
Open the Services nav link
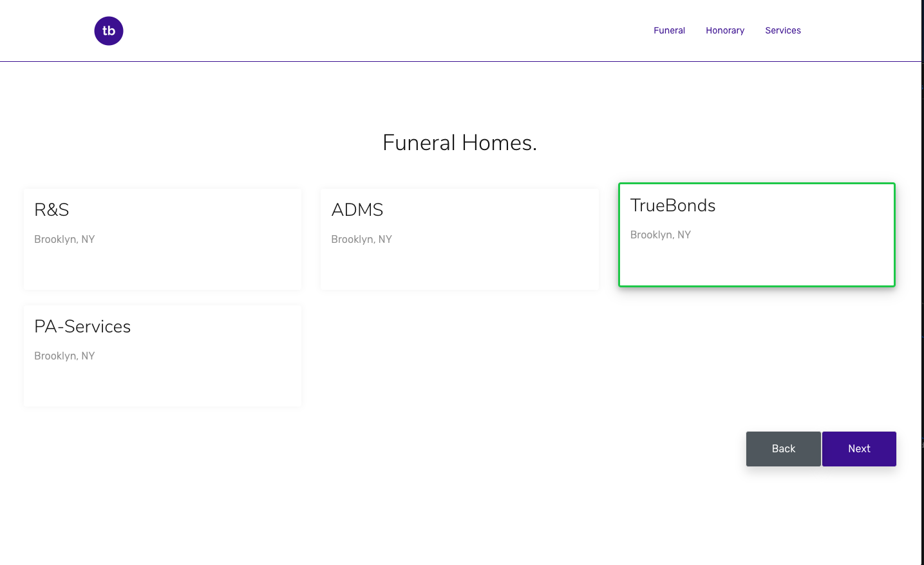coord(783,30)
